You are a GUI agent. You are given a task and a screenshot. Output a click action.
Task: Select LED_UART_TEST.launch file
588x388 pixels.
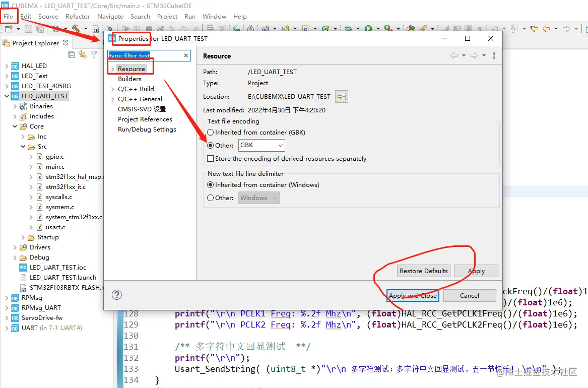(x=63, y=278)
